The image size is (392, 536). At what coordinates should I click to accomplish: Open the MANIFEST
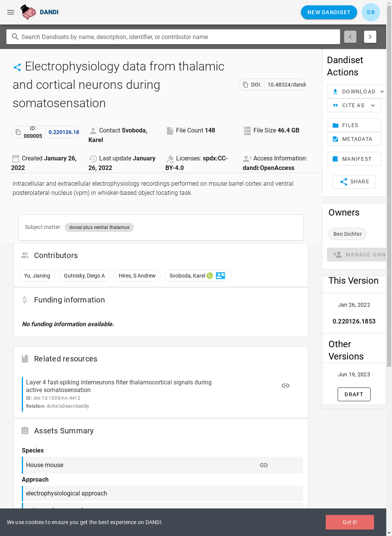(x=354, y=159)
